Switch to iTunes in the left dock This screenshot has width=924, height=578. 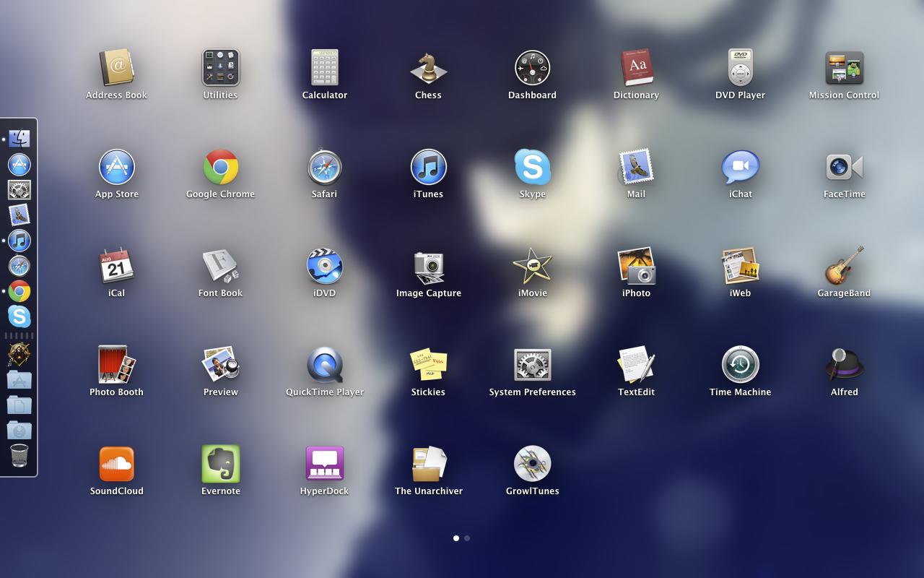tap(19, 241)
